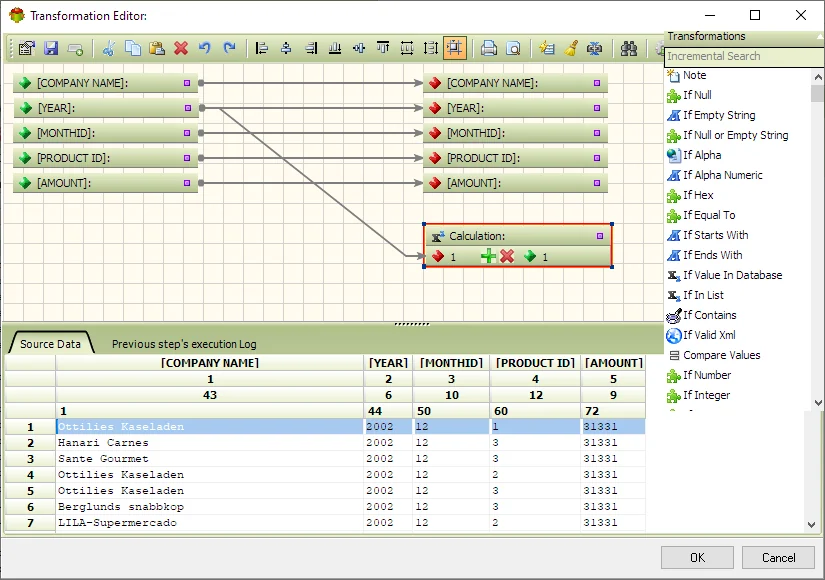
Task: Toggle purple square on target [COMPANY NAME] node
Action: [x=597, y=83]
